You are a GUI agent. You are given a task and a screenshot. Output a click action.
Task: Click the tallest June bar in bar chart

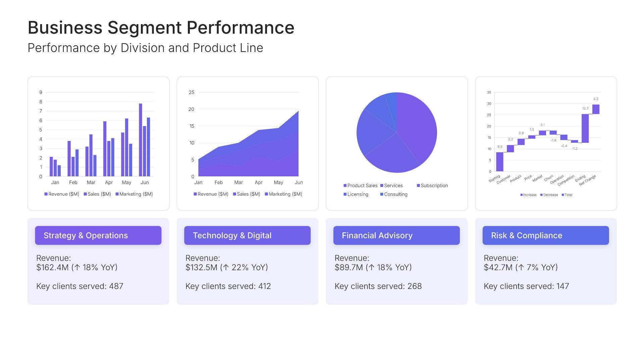(141, 141)
